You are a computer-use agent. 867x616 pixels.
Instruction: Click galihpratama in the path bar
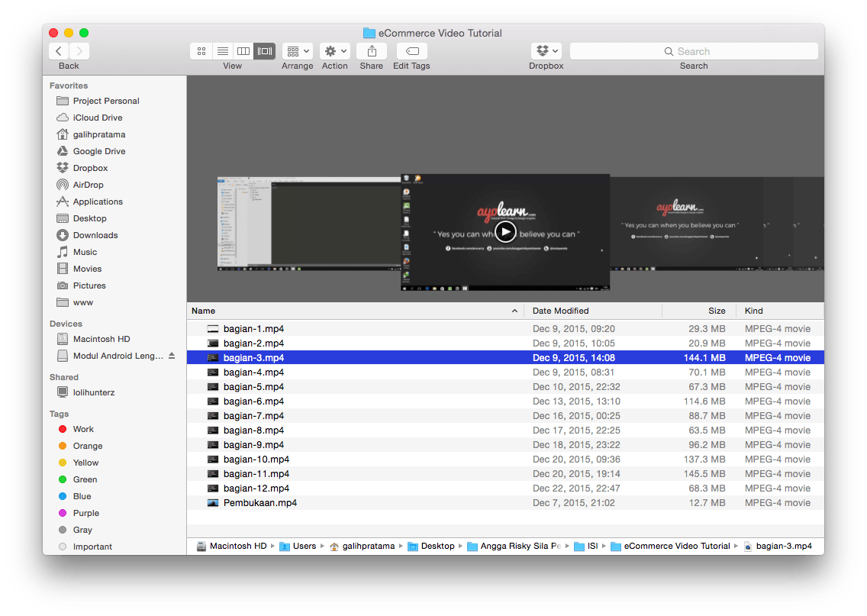pyautogui.click(x=363, y=547)
